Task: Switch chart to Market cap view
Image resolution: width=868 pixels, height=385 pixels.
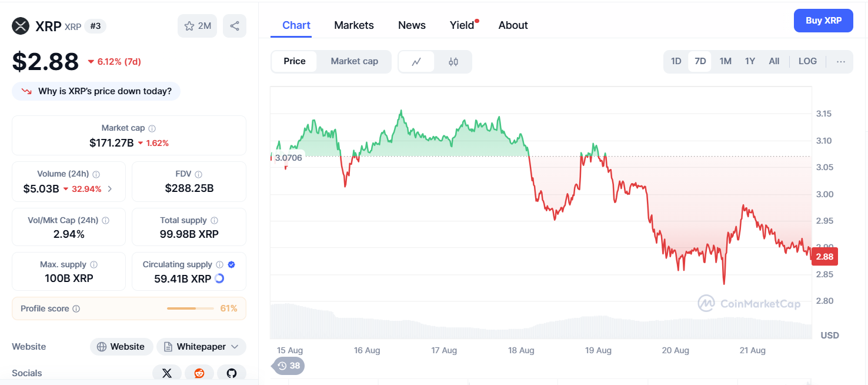Action: click(x=354, y=61)
